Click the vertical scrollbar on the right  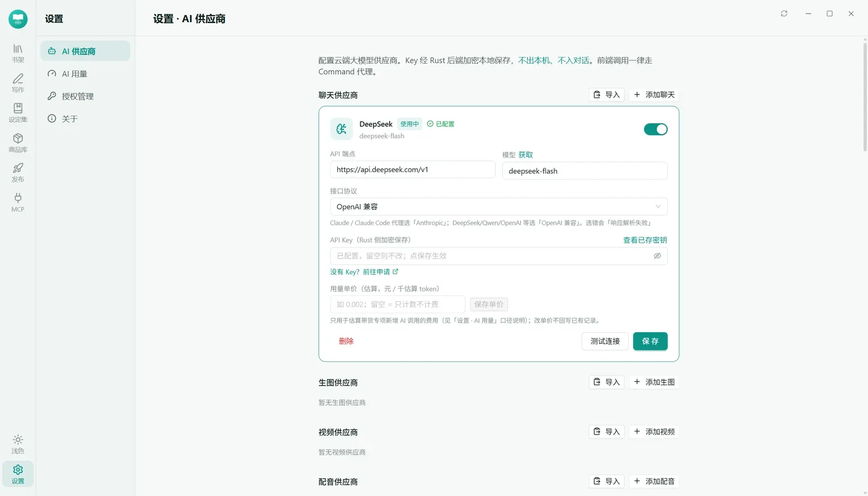(865, 98)
